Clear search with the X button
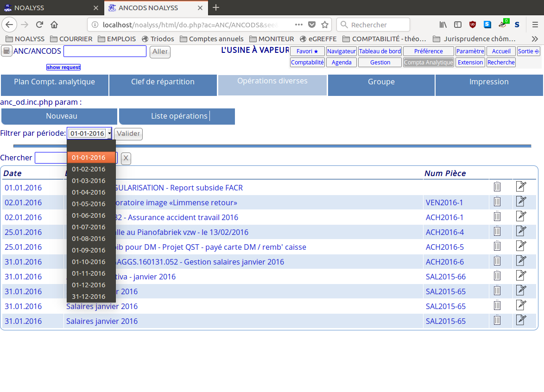 (x=126, y=158)
